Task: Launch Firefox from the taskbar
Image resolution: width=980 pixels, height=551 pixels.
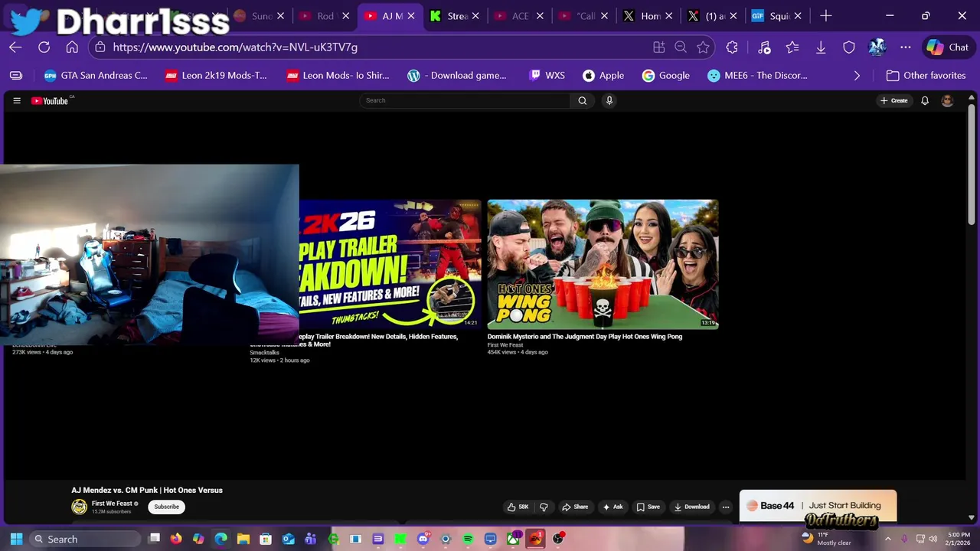Action: (176, 539)
